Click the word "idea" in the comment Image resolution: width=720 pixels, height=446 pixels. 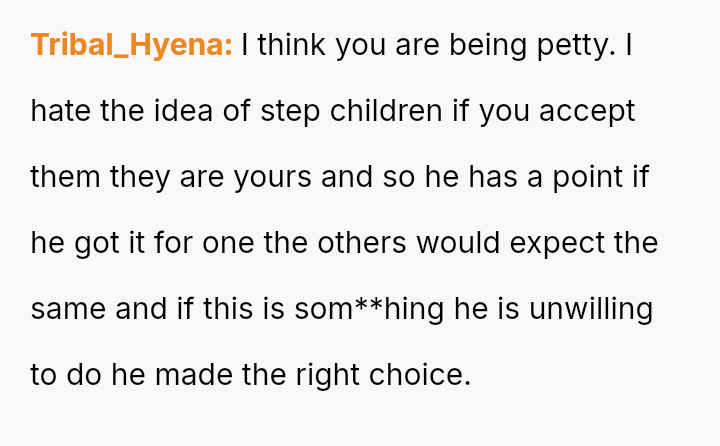click(x=185, y=111)
